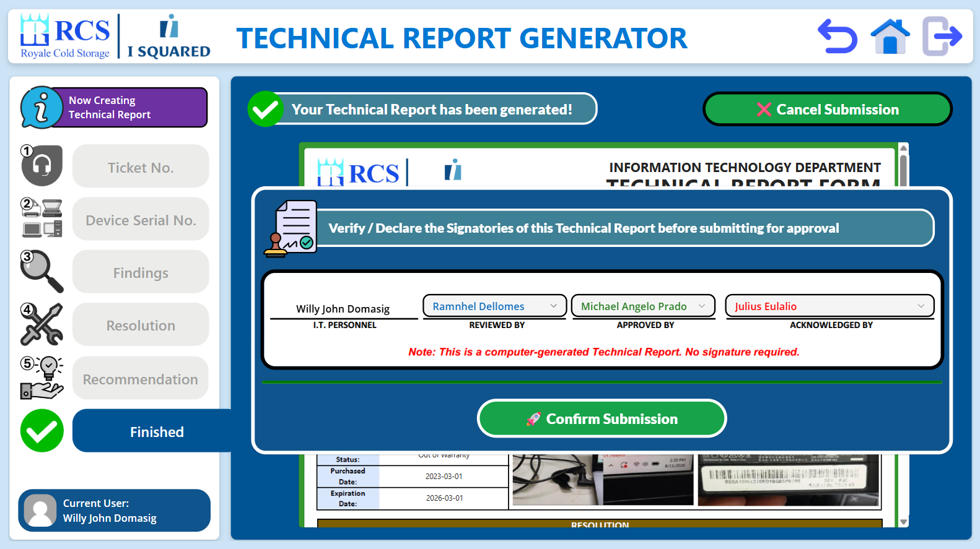Viewport: 980px width, 549px height.
Task: Click the blue back arrow icon
Action: pyautogui.click(x=838, y=36)
